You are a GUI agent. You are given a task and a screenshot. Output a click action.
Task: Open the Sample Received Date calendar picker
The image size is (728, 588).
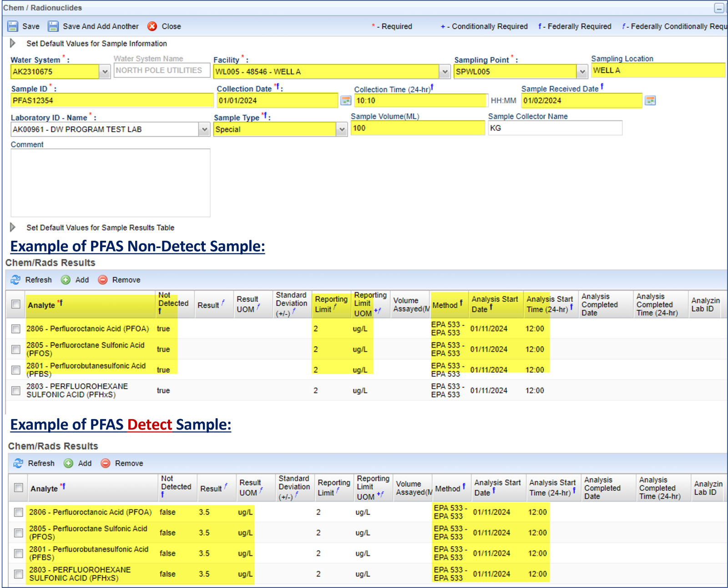pyautogui.click(x=650, y=101)
